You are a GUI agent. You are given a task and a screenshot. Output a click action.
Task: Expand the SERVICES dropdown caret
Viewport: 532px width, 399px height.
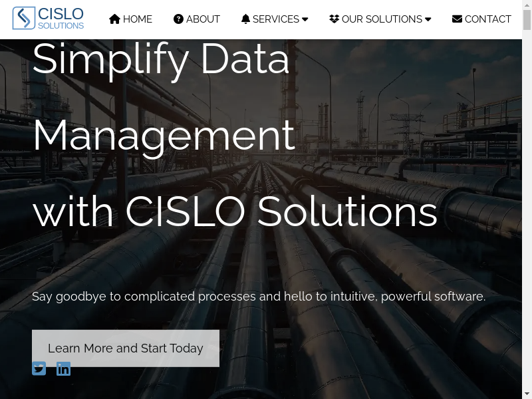pos(305,19)
